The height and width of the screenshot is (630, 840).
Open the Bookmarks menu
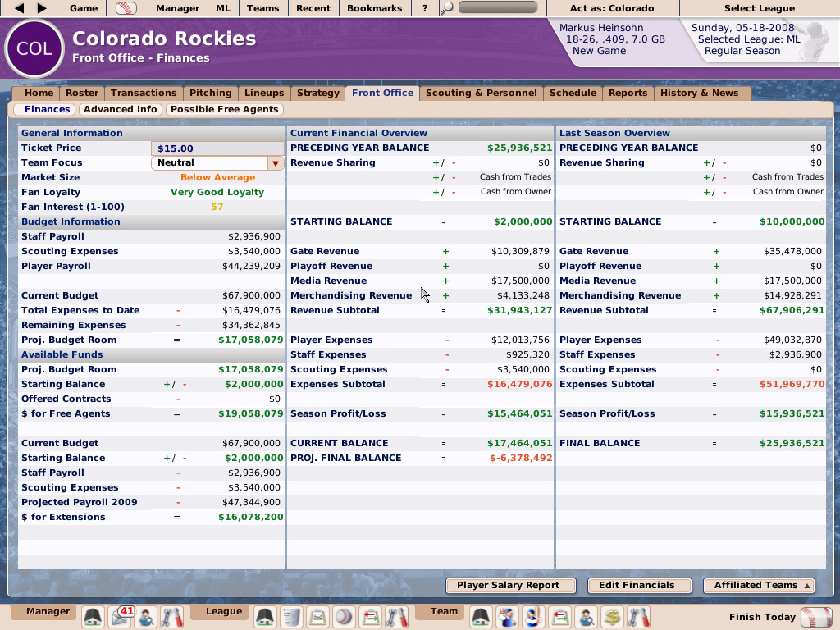374,8
